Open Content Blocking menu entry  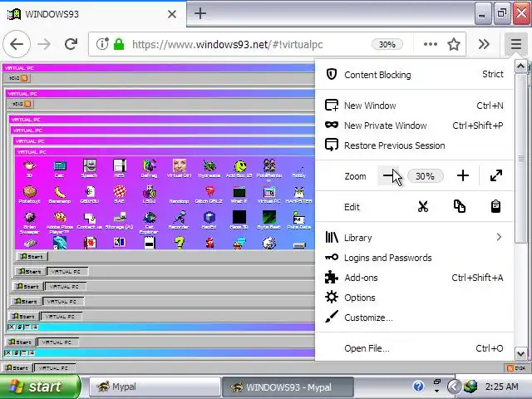tap(414, 75)
